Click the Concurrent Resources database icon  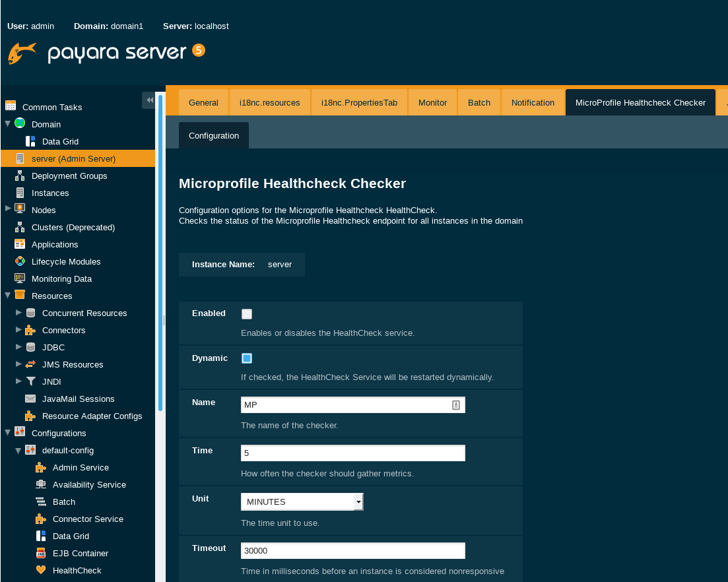[x=30, y=313]
